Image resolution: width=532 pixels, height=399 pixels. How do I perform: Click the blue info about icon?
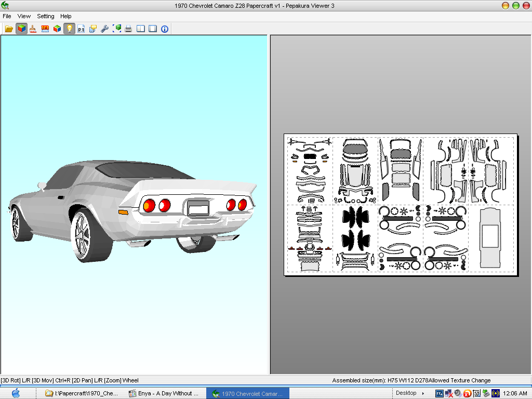click(165, 29)
